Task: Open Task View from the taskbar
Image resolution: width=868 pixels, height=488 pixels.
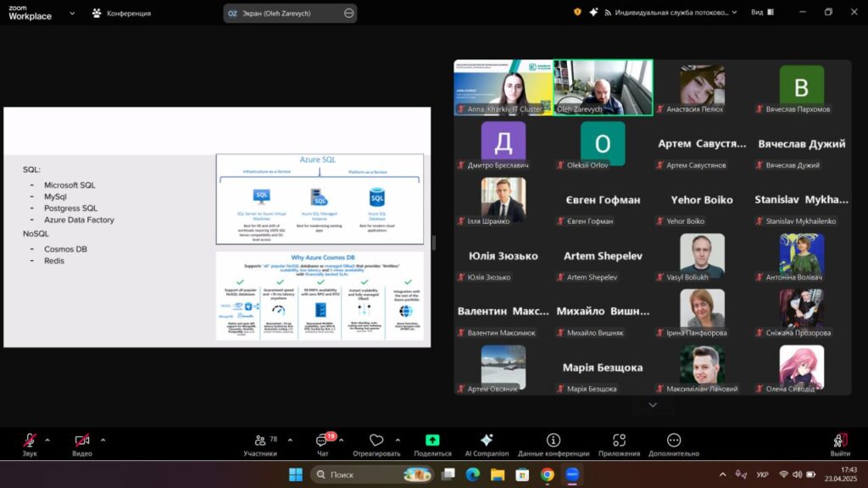Action: (448, 474)
